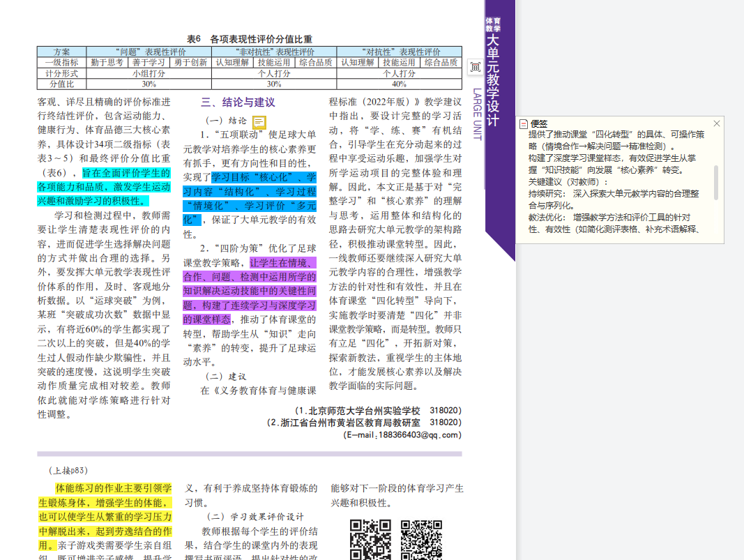Click the 勤于思考 table cell
The height and width of the screenshot is (560, 744).
click(x=107, y=63)
